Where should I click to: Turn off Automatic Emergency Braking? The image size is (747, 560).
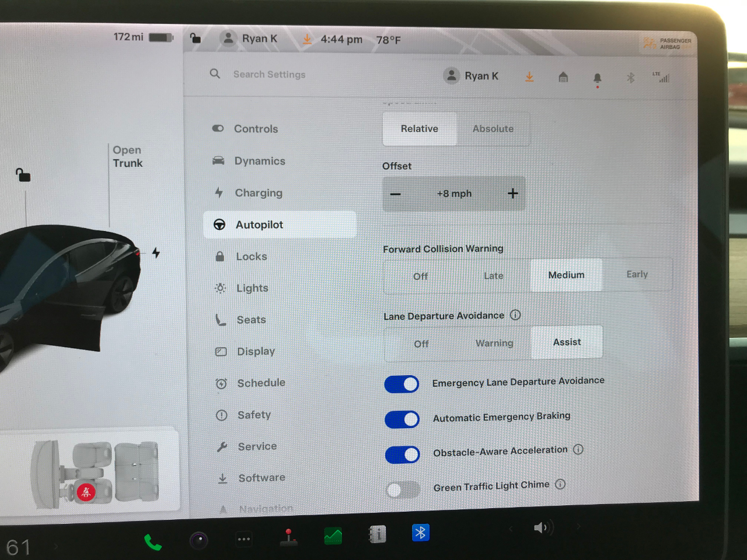pos(402,419)
